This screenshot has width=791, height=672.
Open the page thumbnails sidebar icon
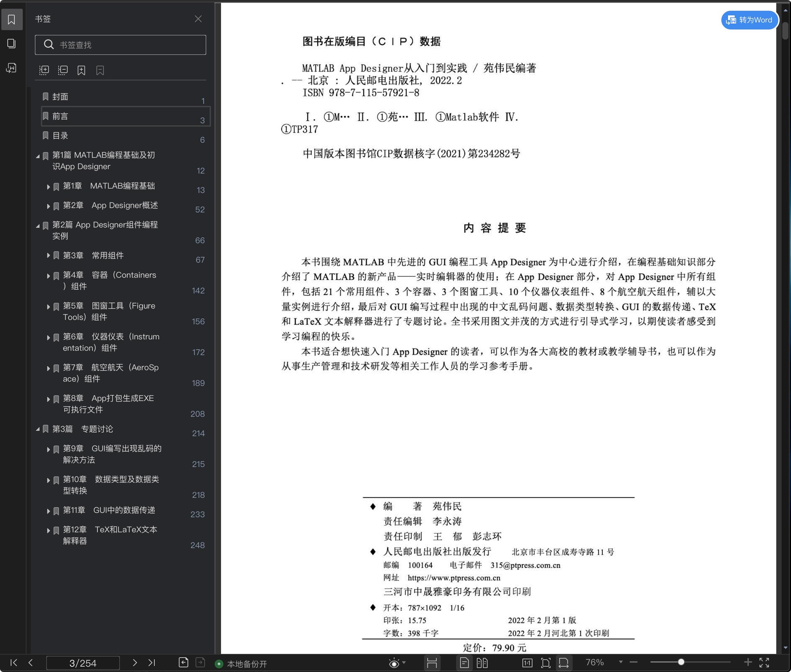[x=11, y=44]
